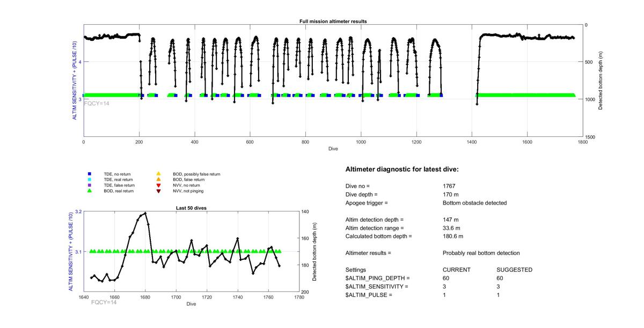The height and width of the screenshot is (328, 644).
Task: Click the right axis tick '140' on the last 50 dives chart
Action: pyautogui.click(x=305, y=212)
